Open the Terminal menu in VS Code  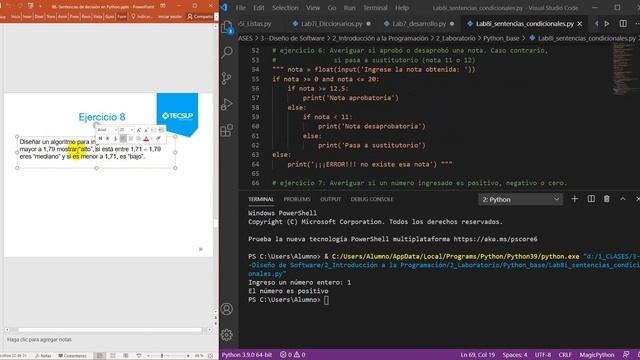(375, 8)
